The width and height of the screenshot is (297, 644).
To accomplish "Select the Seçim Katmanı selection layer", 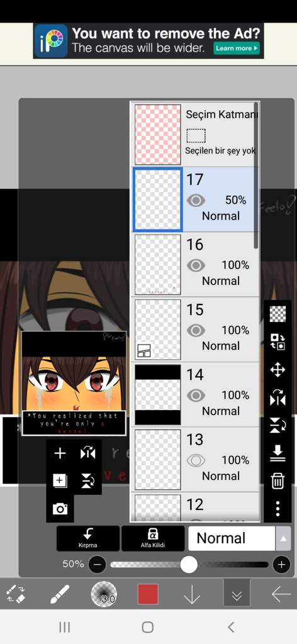I will (196, 135).
